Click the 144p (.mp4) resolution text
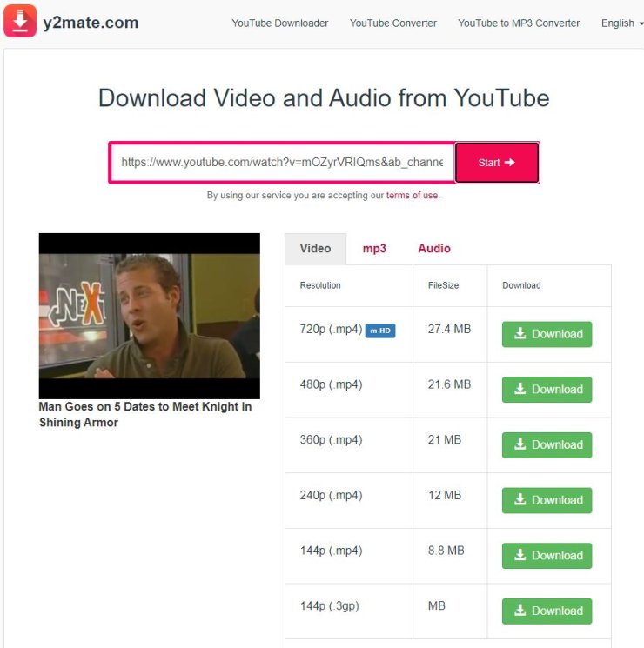Screen dimensions: 644x648 coord(331,551)
